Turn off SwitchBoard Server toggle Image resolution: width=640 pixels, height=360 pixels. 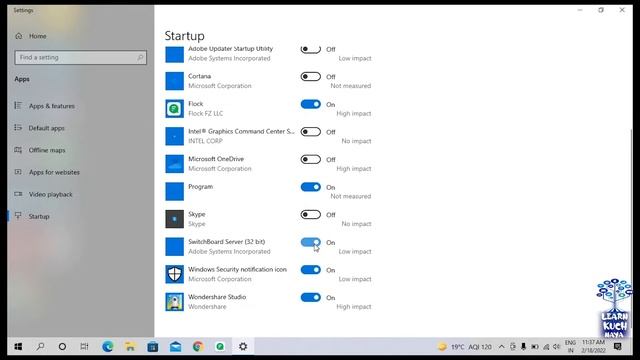311,242
